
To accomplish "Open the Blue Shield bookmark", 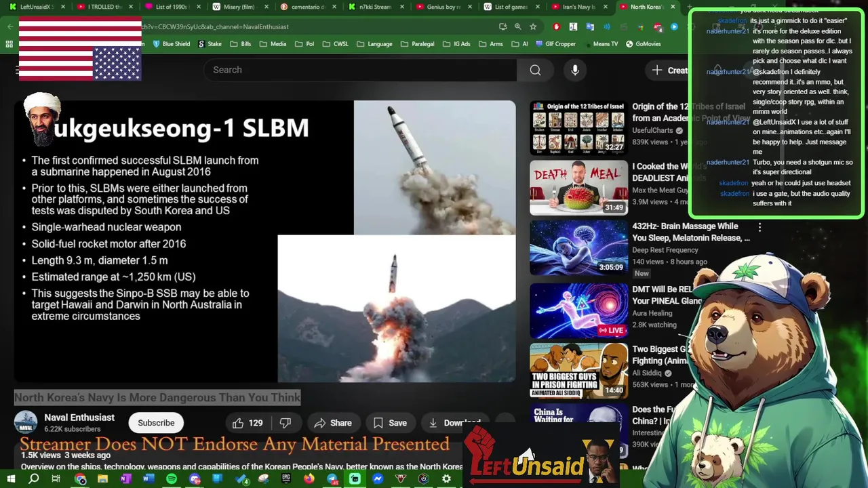I will [171, 44].
